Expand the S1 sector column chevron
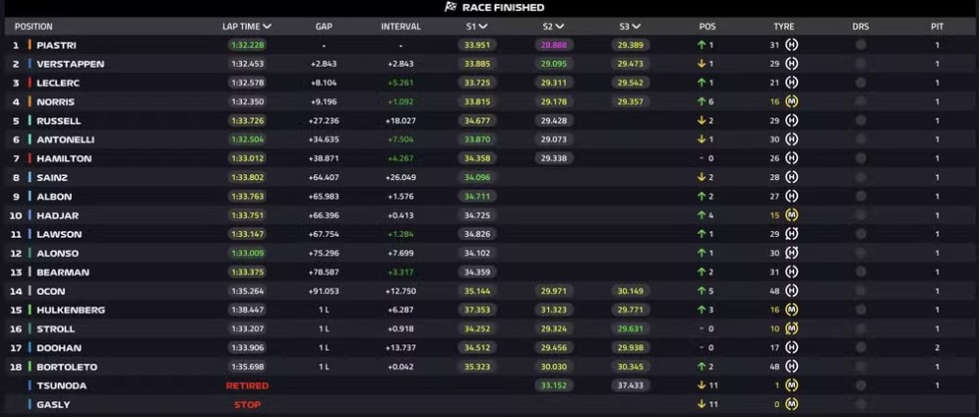This screenshot has height=418, width=980. [x=484, y=27]
